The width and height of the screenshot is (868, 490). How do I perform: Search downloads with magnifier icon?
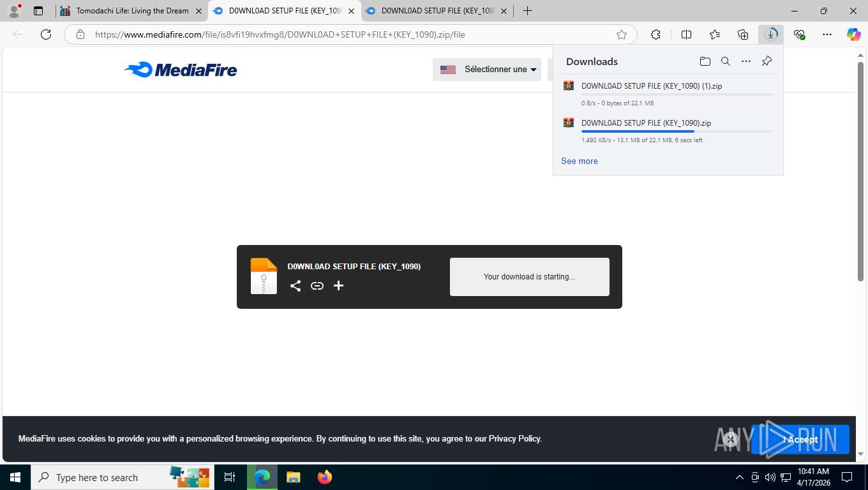pos(725,61)
